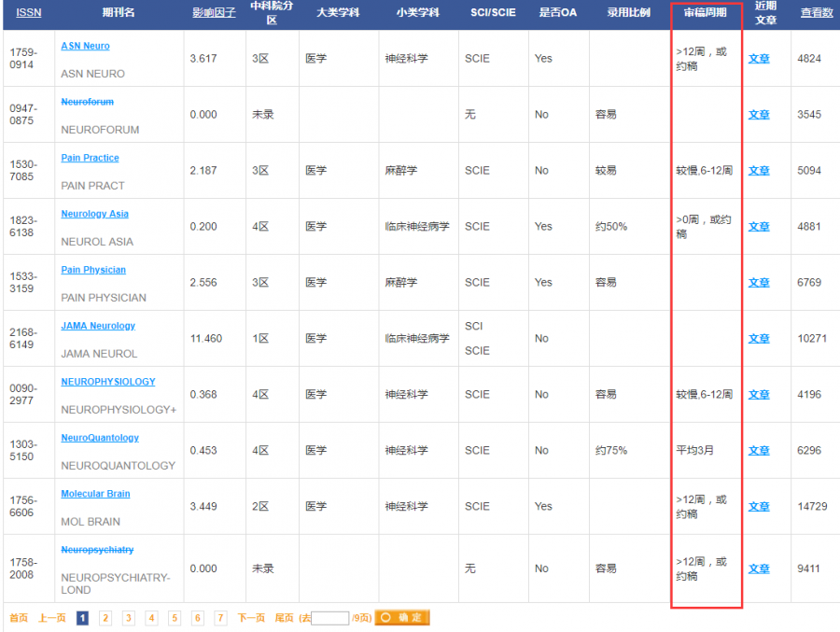Go to page 2 in pagination
840x632 pixels.
point(105,618)
